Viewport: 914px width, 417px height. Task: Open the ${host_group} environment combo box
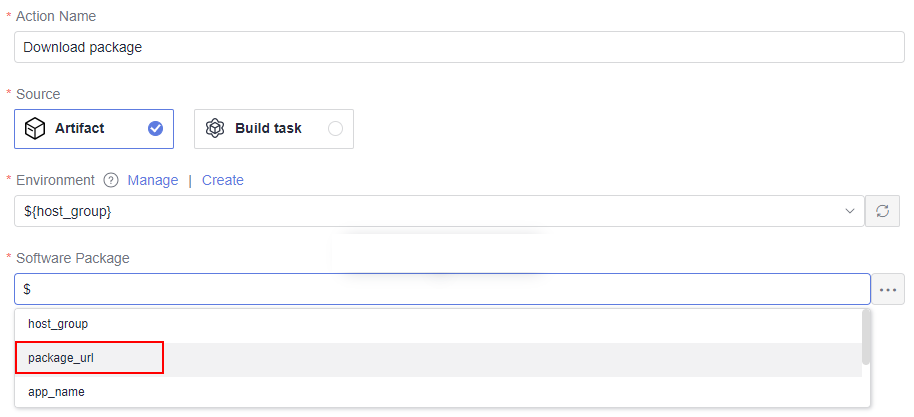439,211
